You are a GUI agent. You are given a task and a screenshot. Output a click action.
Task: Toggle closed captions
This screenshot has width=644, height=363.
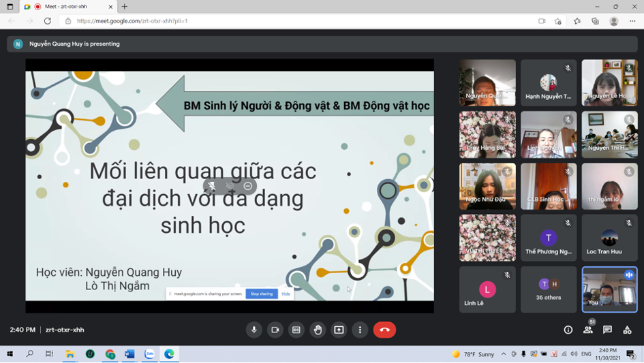tap(296, 330)
